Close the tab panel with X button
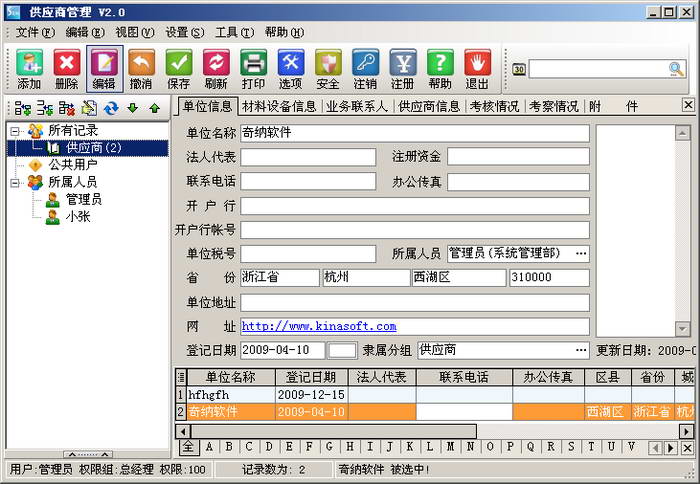The width and height of the screenshot is (700, 484). (688, 105)
